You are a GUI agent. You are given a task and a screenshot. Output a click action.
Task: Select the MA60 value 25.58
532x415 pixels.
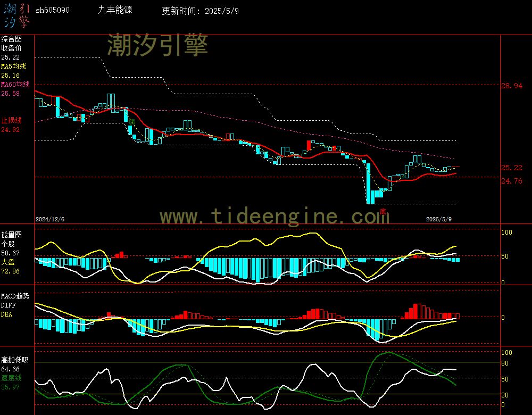click(x=11, y=93)
